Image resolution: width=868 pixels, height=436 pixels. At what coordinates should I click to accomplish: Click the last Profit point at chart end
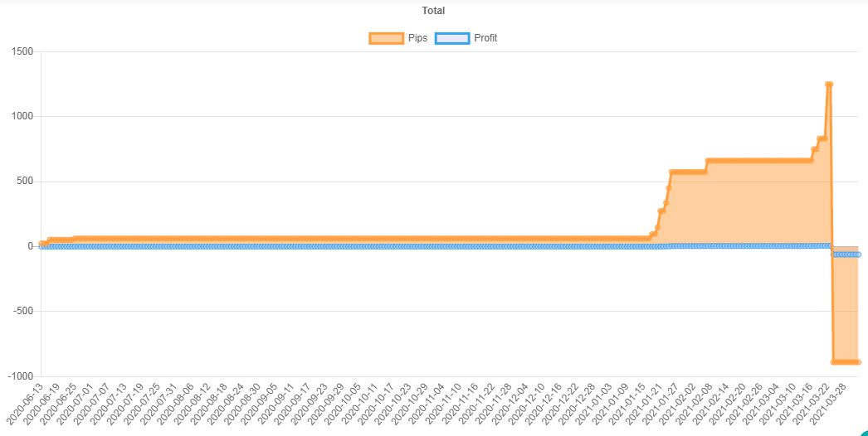[x=858, y=254]
